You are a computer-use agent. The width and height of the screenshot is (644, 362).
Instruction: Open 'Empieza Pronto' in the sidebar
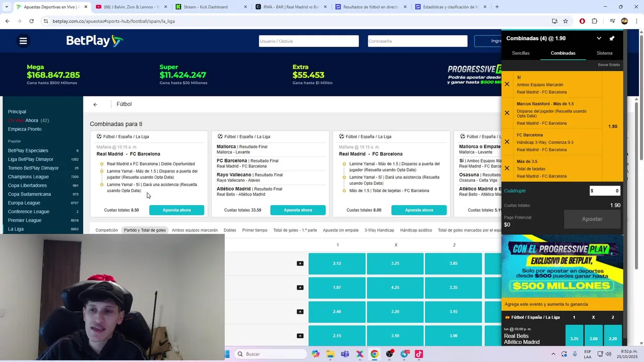coord(25,129)
